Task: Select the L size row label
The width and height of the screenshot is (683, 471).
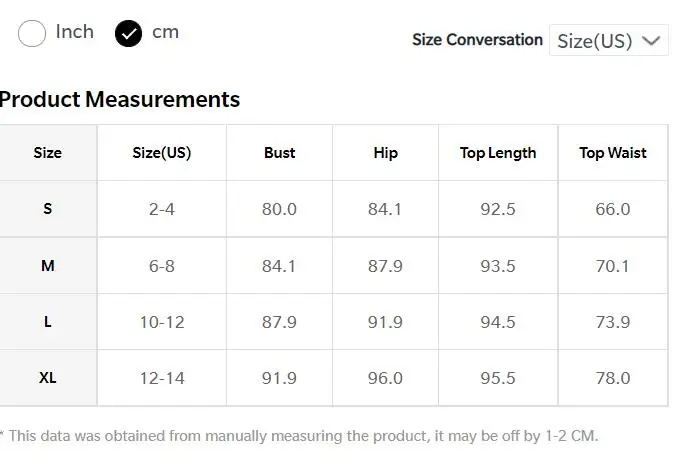Action: (47, 322)
